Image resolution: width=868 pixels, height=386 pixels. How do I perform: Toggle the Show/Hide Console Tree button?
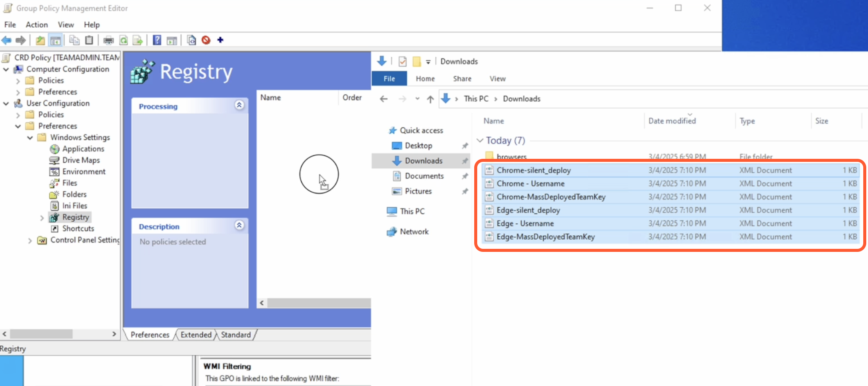(x=55, y=40)
